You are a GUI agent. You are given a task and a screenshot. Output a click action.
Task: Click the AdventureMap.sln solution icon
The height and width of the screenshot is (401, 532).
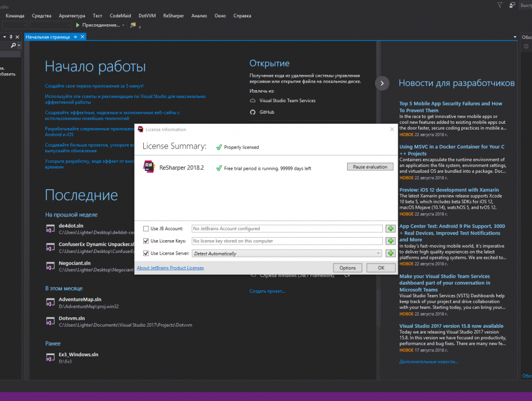[x=51, y=302]
